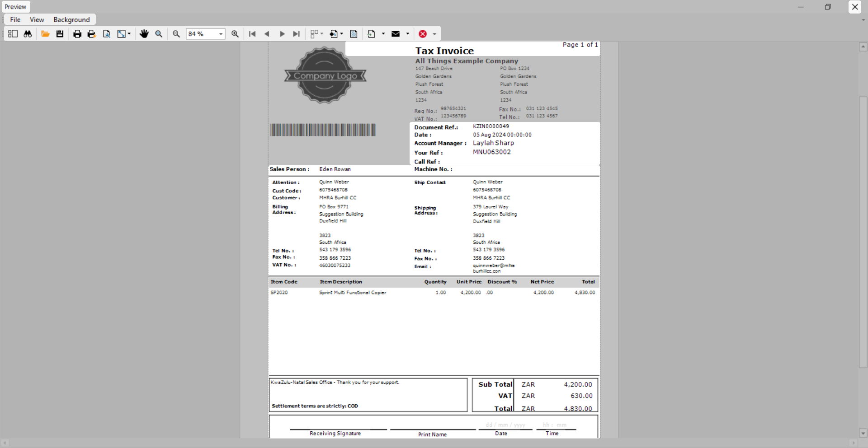
Task: Open the Find binoculars tool
Action: (x=28, y=34)
